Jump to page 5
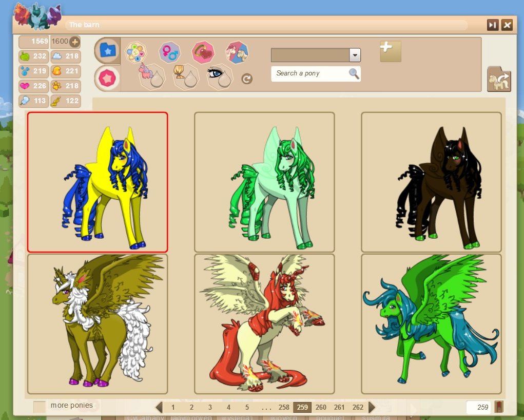 pos(247,407)
